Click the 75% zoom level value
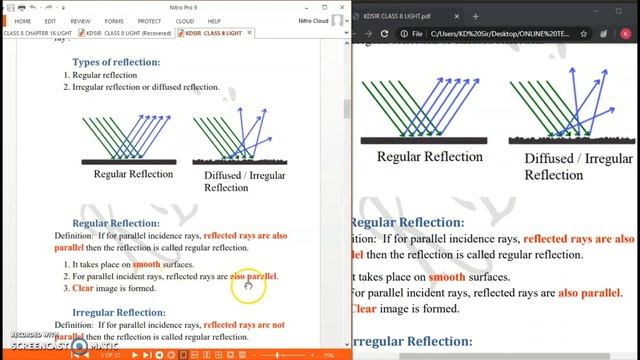 [x=329, y=356]
